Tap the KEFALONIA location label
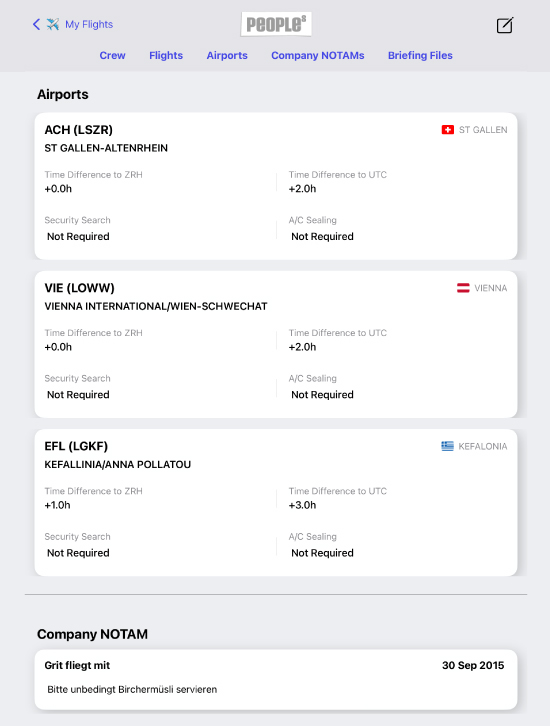This screenshot has width=550, height=726. tap(483, 446)
